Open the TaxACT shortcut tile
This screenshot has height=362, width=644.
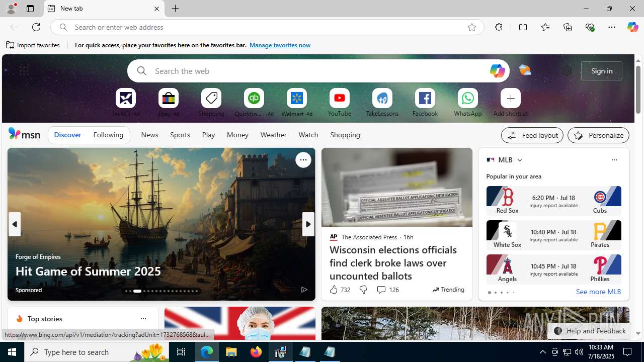(126, 99)
